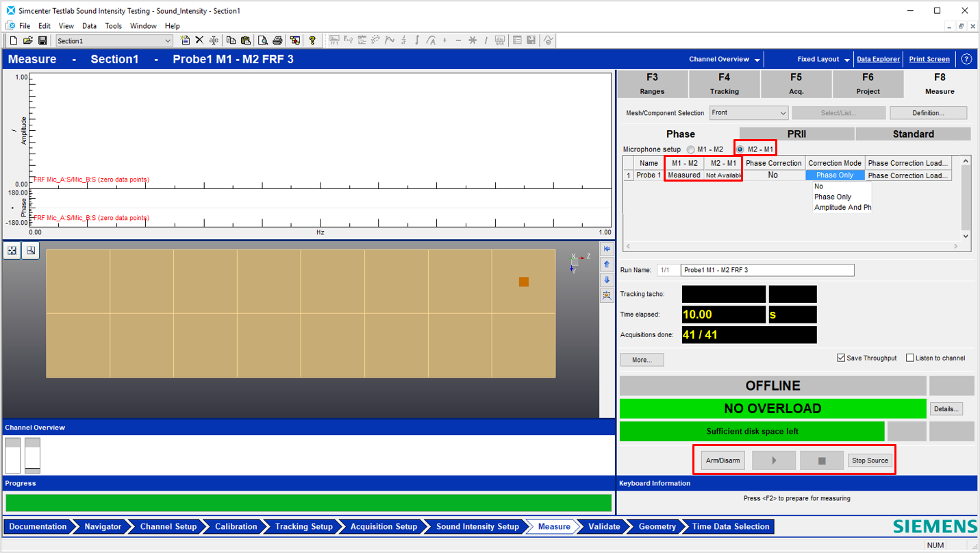This screenshot has height=553, width=980.
Task: Click the Phase Correction Load... cell for Probe 1
Action: pyautogui.click(x=908, y=175)
